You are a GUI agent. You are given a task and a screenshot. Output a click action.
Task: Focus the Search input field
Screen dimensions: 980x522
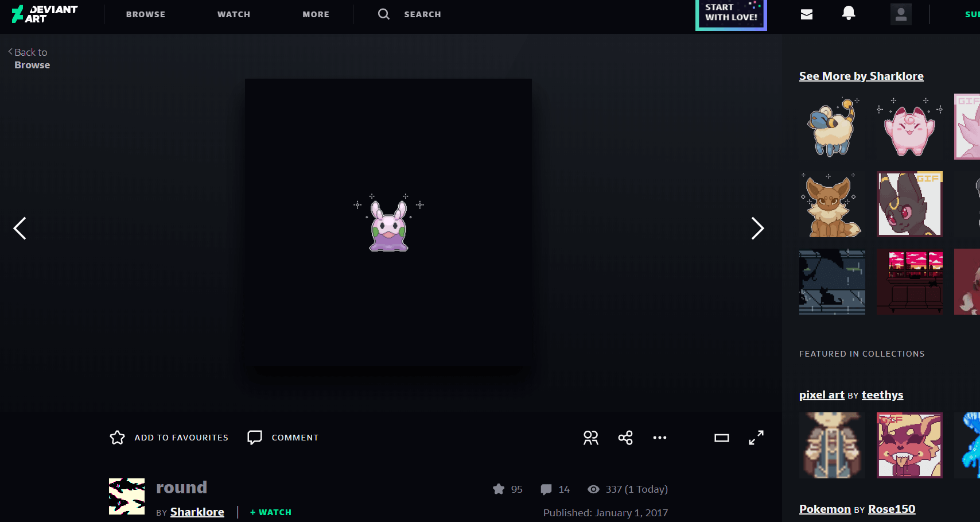(x=422, y=14)
